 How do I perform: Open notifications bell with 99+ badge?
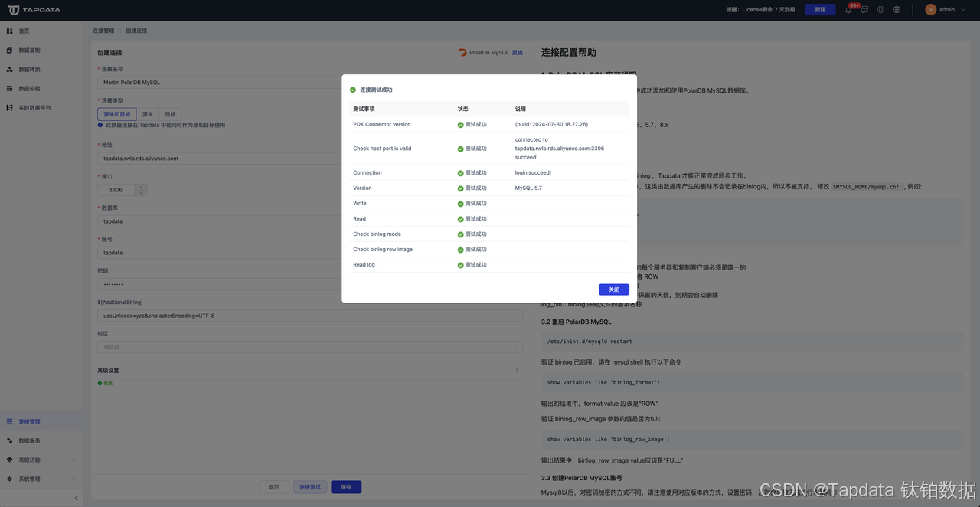pos(848,10)
